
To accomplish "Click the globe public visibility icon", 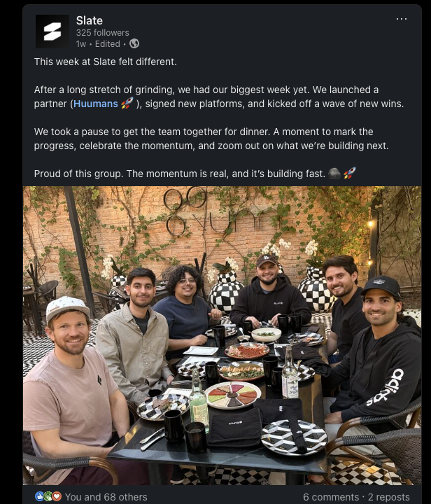I will click(134, 43).
